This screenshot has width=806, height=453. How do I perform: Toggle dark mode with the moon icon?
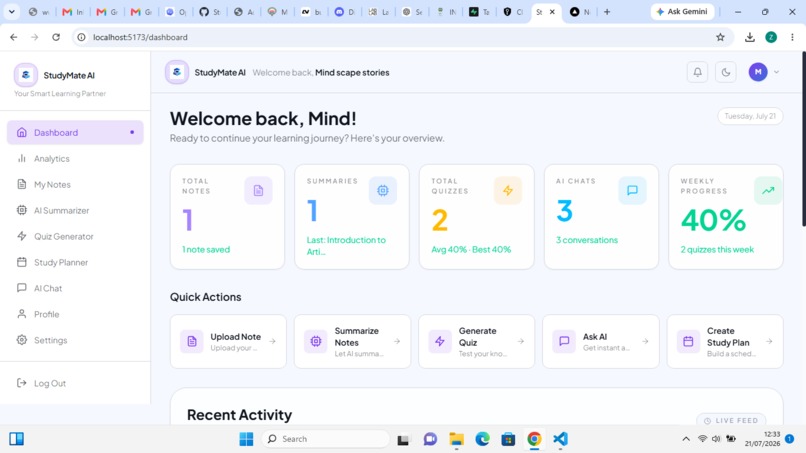point(726,73)
